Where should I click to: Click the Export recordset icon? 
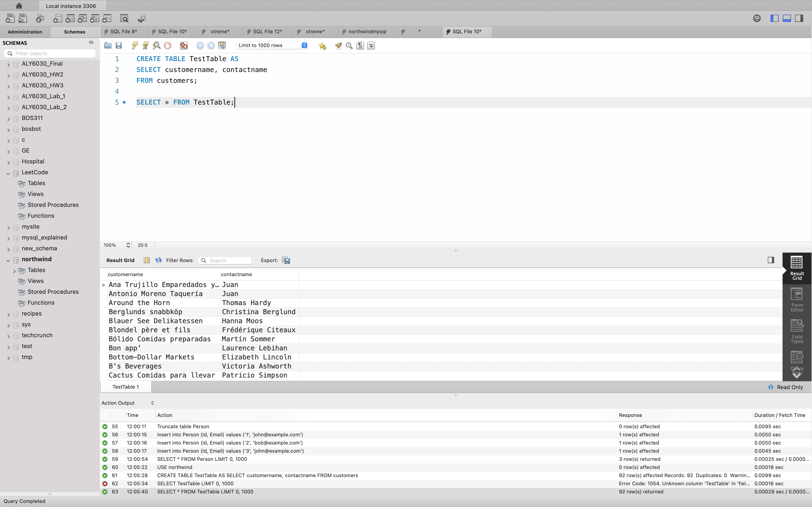(286, 260)
